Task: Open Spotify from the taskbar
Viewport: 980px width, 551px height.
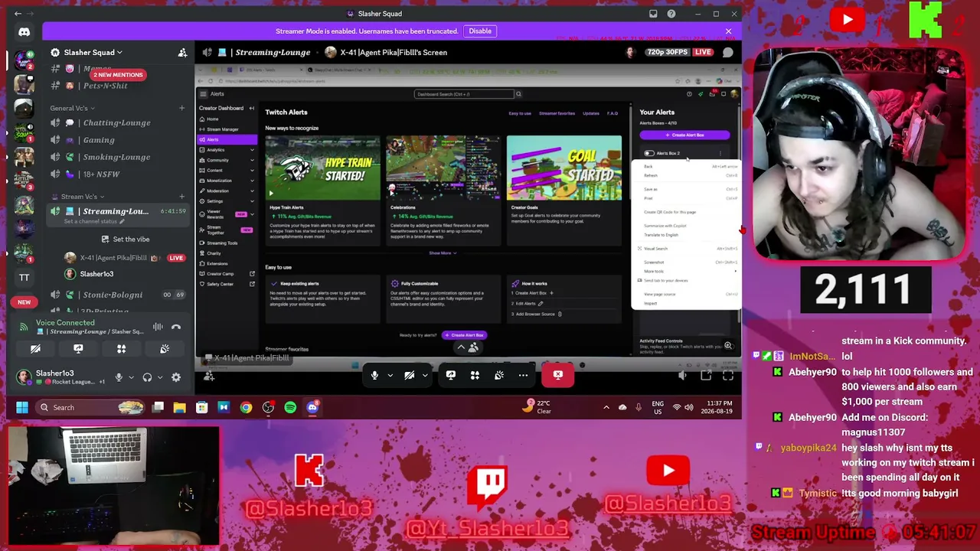Action: coord(290,407)
